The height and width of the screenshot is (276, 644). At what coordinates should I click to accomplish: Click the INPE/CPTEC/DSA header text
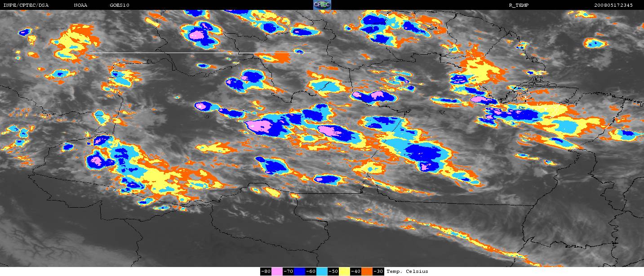(26, 5)
